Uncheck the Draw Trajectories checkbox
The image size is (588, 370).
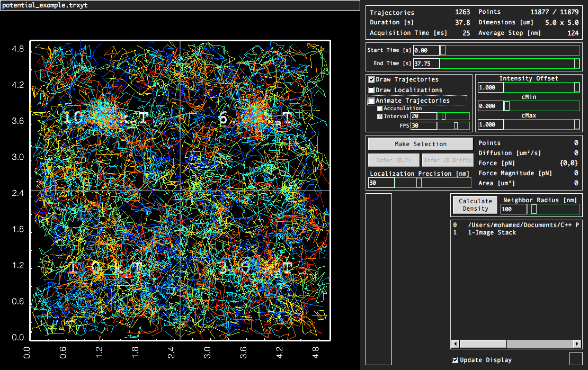click(x=372, y=79)
